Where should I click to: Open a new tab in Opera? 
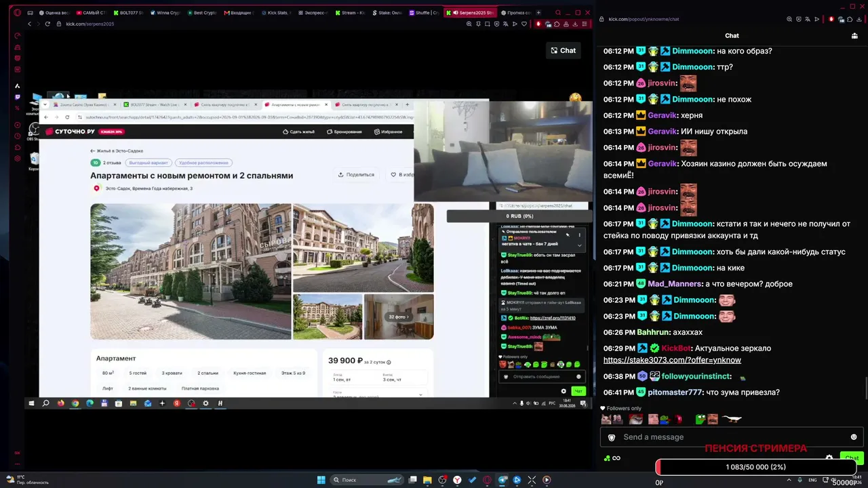pos(540,12)
